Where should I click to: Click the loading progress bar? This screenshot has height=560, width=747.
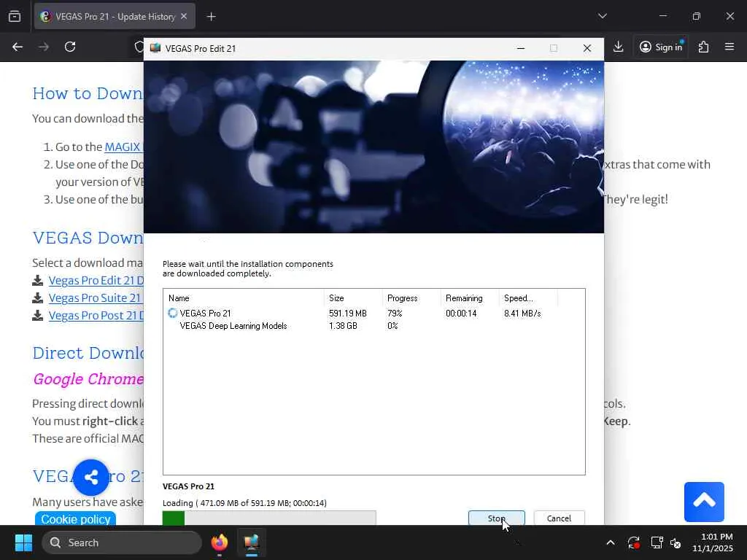tap(269, 518)
